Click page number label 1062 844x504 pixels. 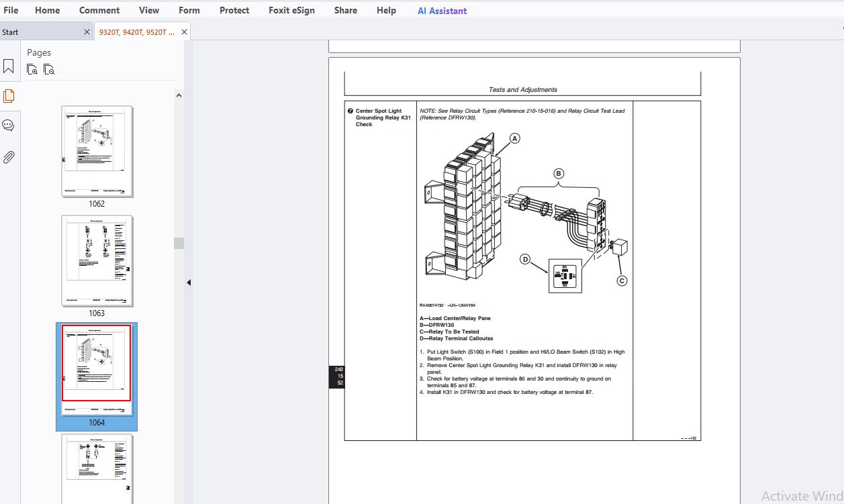(97, 204)
